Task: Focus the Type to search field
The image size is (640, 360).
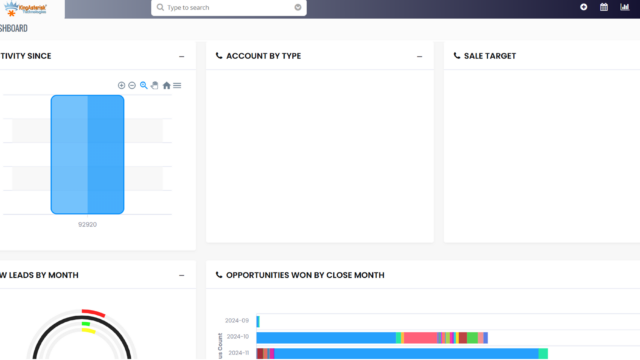Action: point(229,8)
